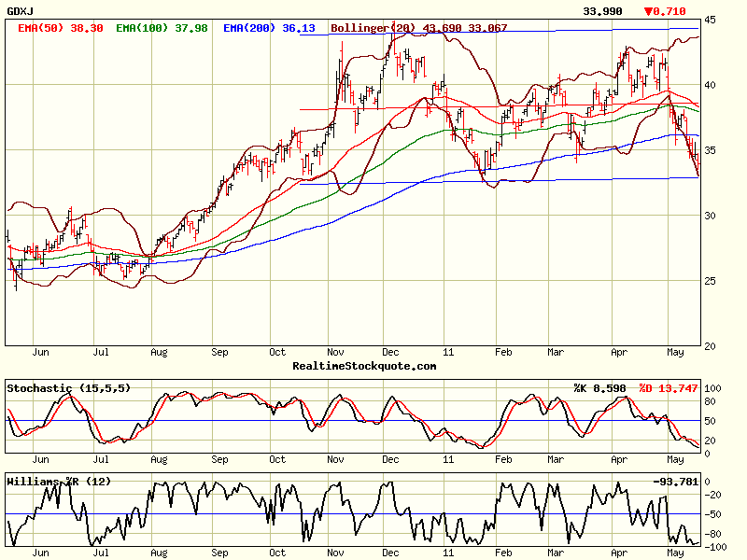Viewport: 747px width, 560px height.
Task: Click the last price value 33.990
Action: coord(602,11)
